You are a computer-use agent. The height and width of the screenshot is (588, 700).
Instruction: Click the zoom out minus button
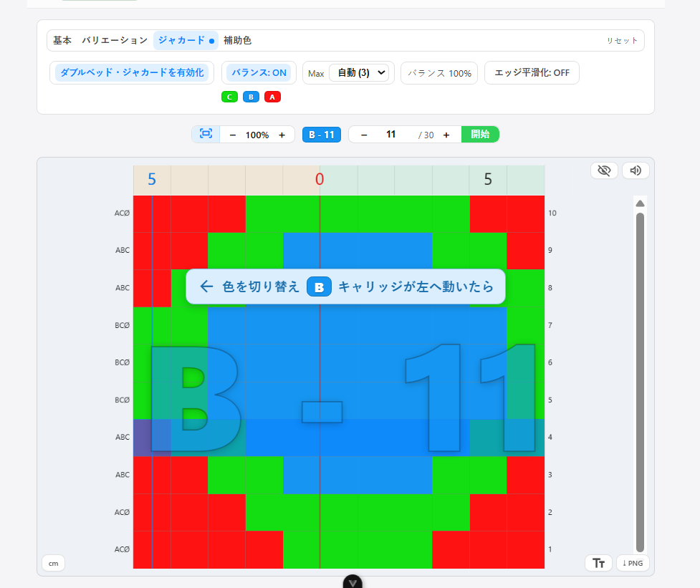pyautogui.click(x=233, y=135)
